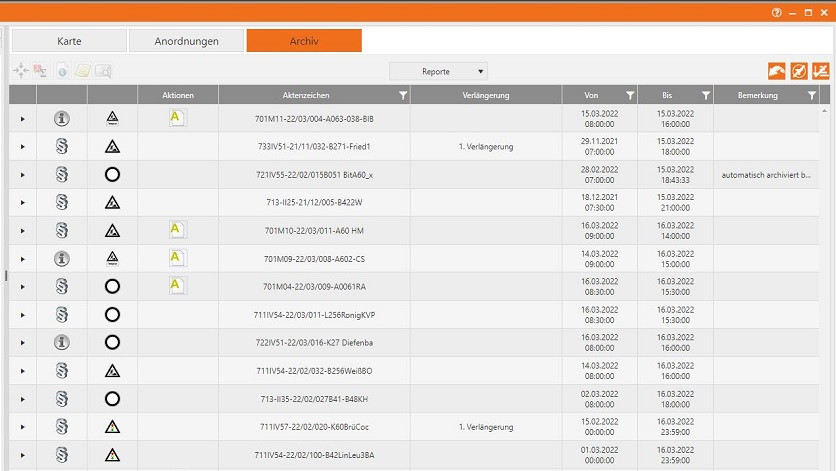836x471 pixels.
Task: Click the Verlängerung column header
Action: click(x=486, y=96)
